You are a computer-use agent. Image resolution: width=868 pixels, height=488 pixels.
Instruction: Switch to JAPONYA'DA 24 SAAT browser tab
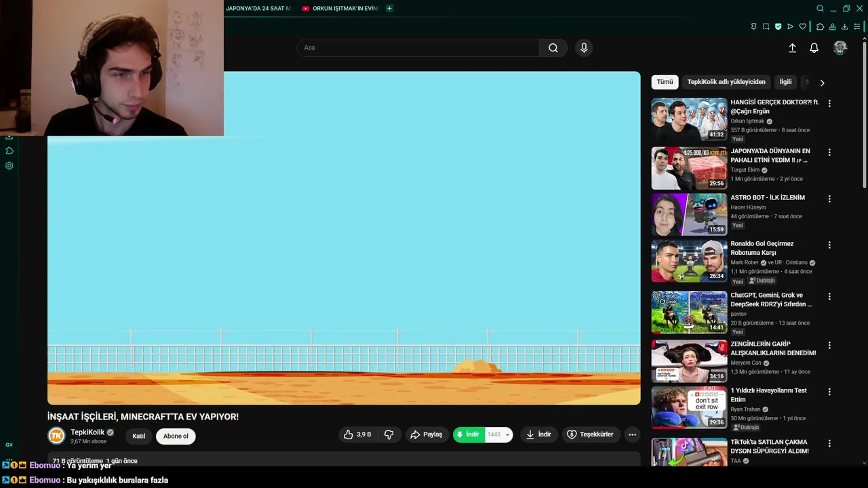(258, 9)
